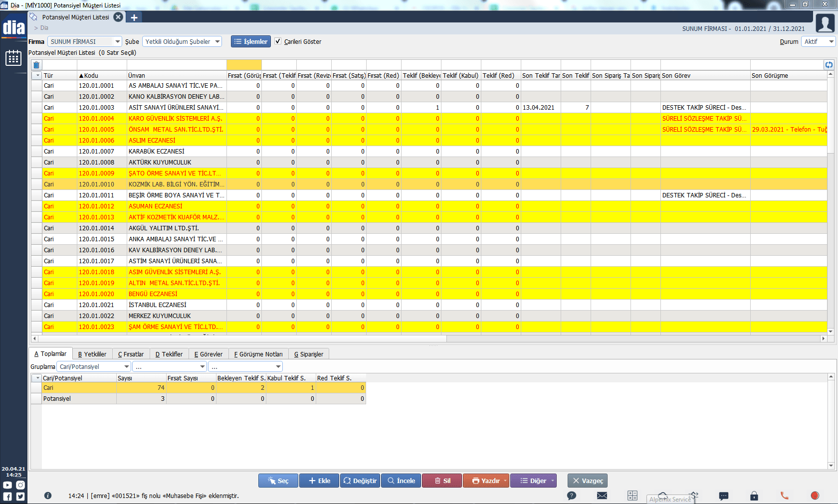Click the Ekle button

coord(319,481)
